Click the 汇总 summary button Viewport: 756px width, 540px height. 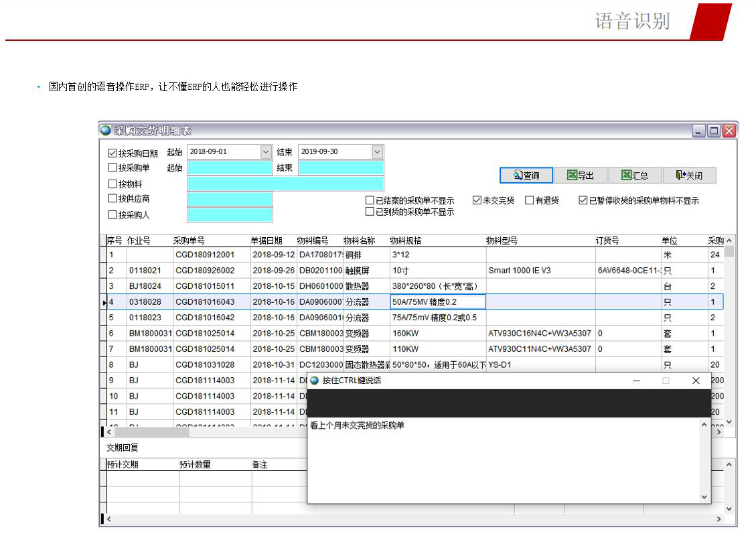tap(634, 176)
